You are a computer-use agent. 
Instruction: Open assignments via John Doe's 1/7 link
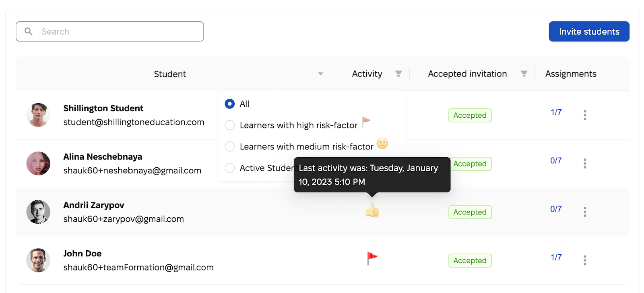tap(555, 257)
